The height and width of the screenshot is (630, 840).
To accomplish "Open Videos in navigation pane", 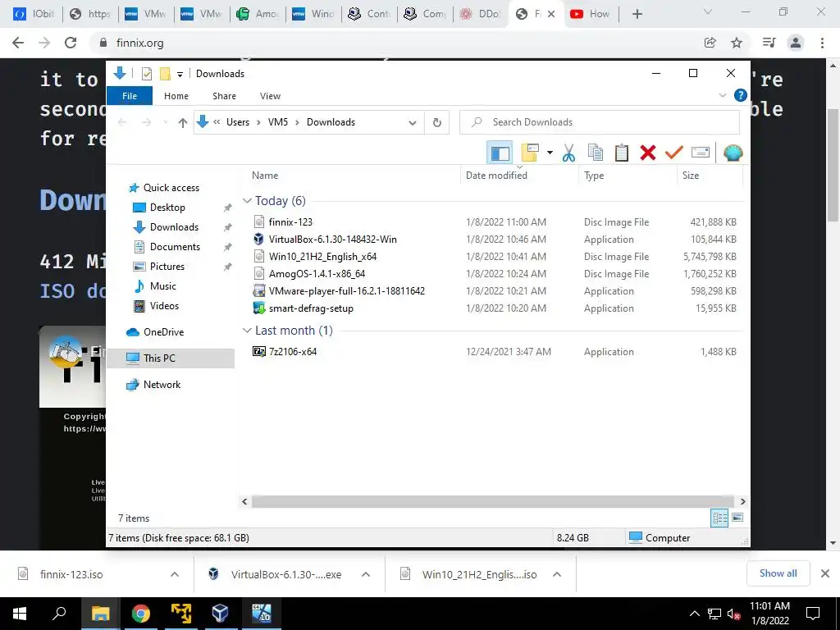I will coord(164,306).
